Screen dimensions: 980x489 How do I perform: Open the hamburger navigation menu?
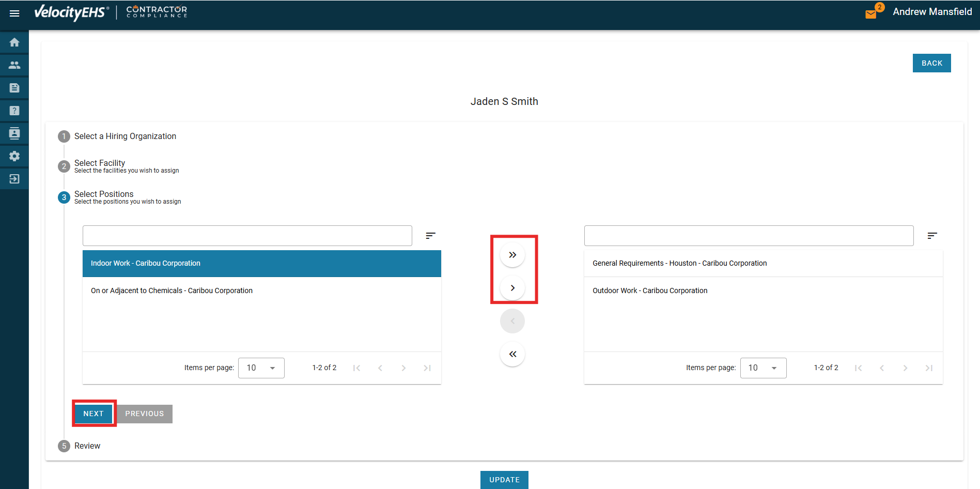pyautogui.click(x=14, y=13)
